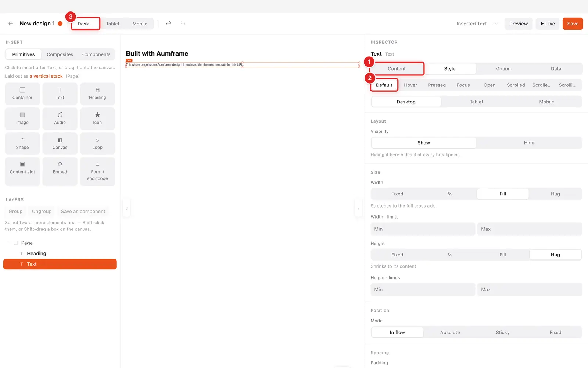588x368 pixels.
Task: Set Visibility to Show
Action: pyautogui.click(x=423, y=143)
